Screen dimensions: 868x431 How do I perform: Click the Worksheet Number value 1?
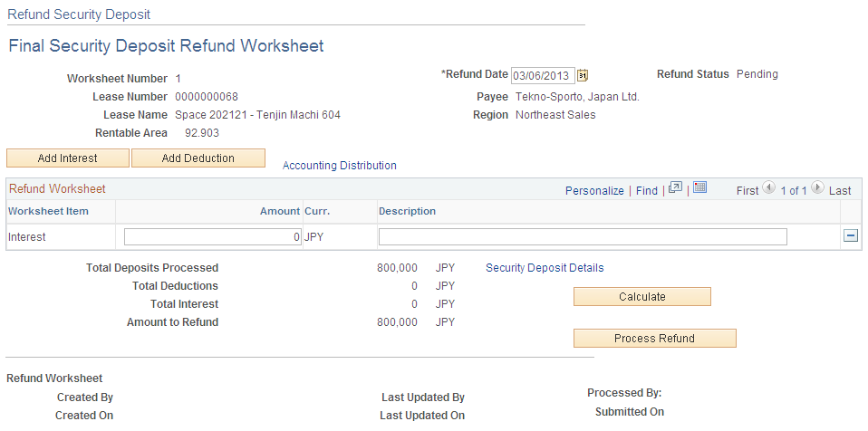point(178,79)
